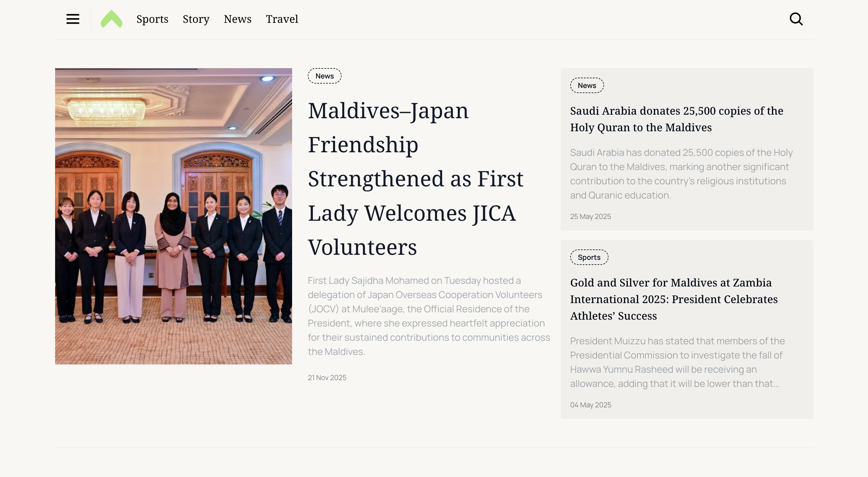This screenshot has height=477, width=868.
Task: Open the hamburger navigation menu
Action: coord(73,19)
